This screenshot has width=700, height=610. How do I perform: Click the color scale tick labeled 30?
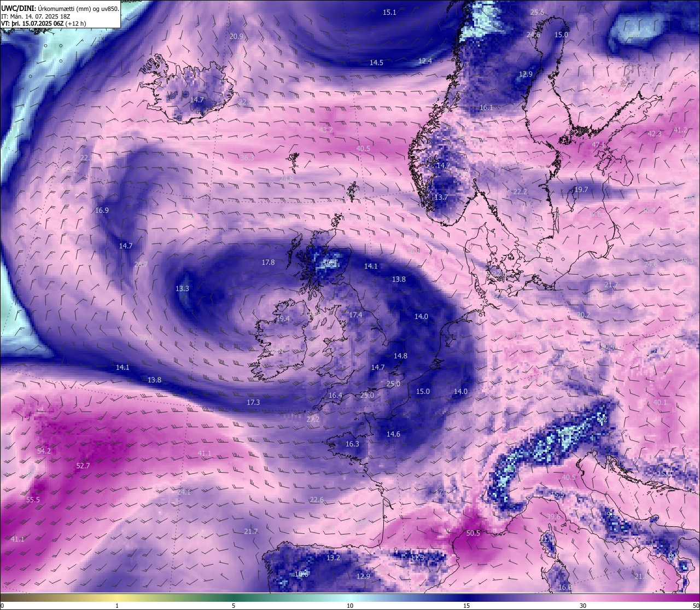583,605
